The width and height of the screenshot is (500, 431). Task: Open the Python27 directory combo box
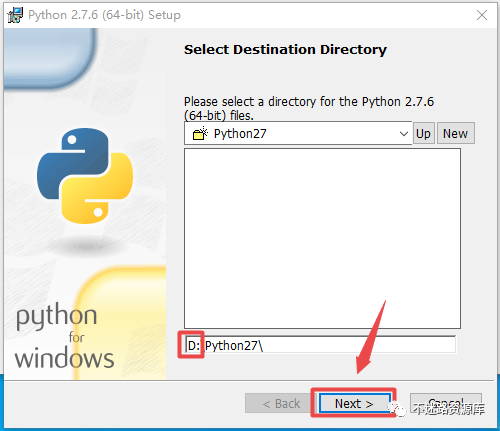click(x=298, y=133)
